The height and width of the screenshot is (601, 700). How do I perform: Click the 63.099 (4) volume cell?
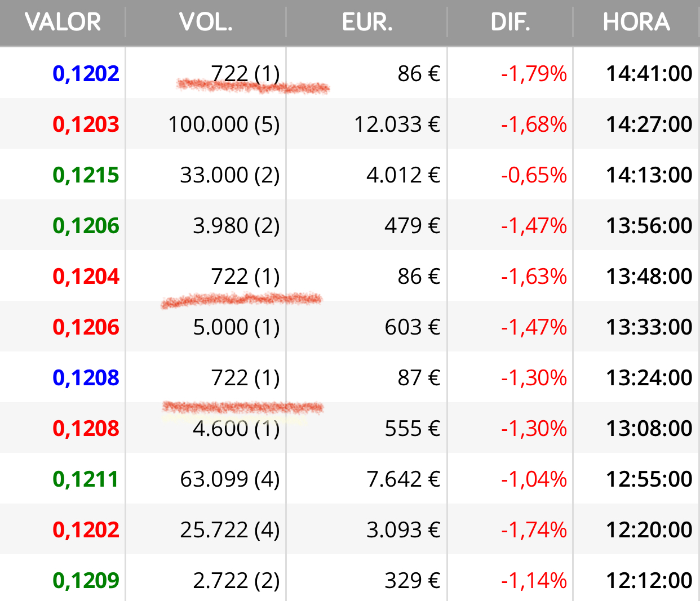point(230,479)
